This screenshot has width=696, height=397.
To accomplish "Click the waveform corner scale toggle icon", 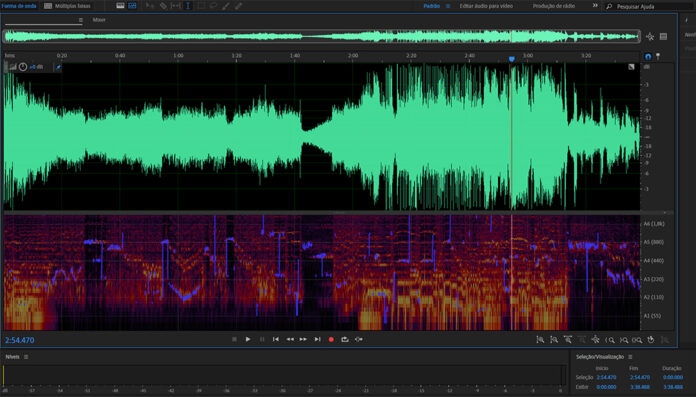I will point(631,67).
